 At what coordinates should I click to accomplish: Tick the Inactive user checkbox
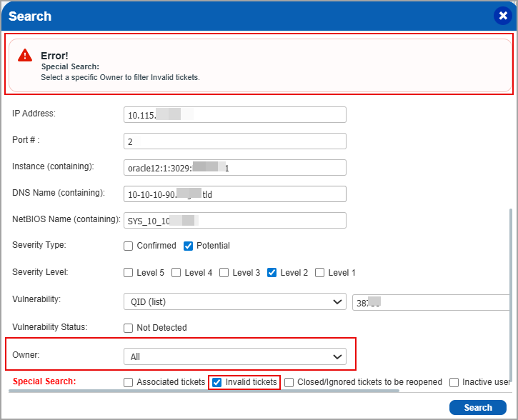tap(454, 382)
